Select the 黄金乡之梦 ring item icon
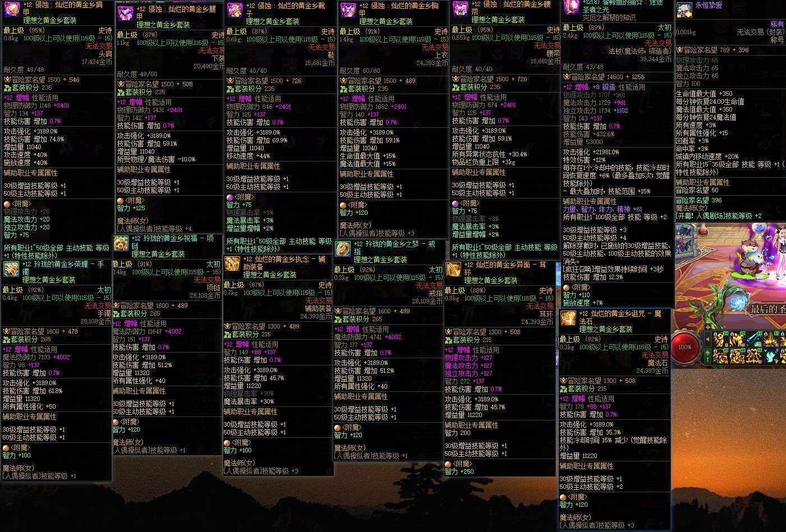Screen dimensions: 786x532 coord(343,249)
